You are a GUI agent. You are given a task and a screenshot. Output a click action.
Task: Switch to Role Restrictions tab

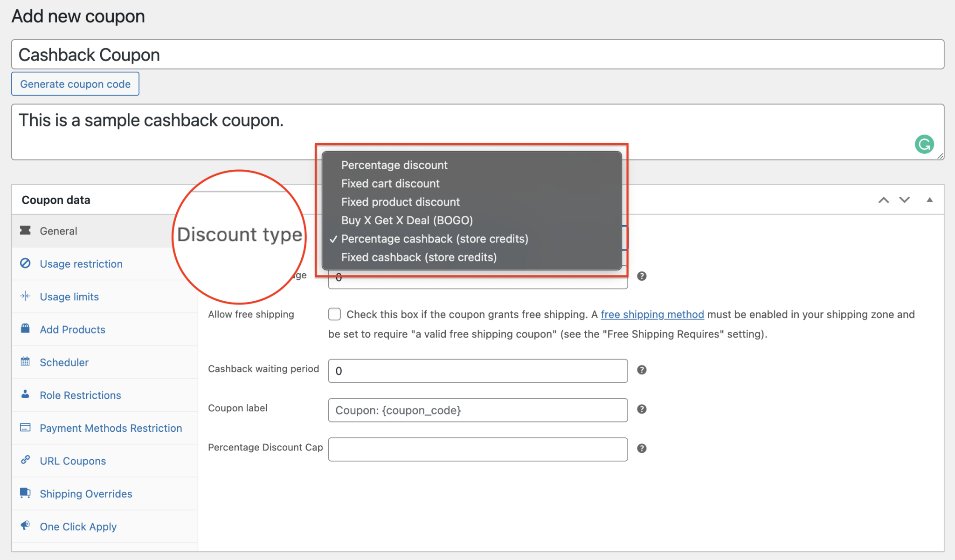pyautogui.click(x=80, y=395)
